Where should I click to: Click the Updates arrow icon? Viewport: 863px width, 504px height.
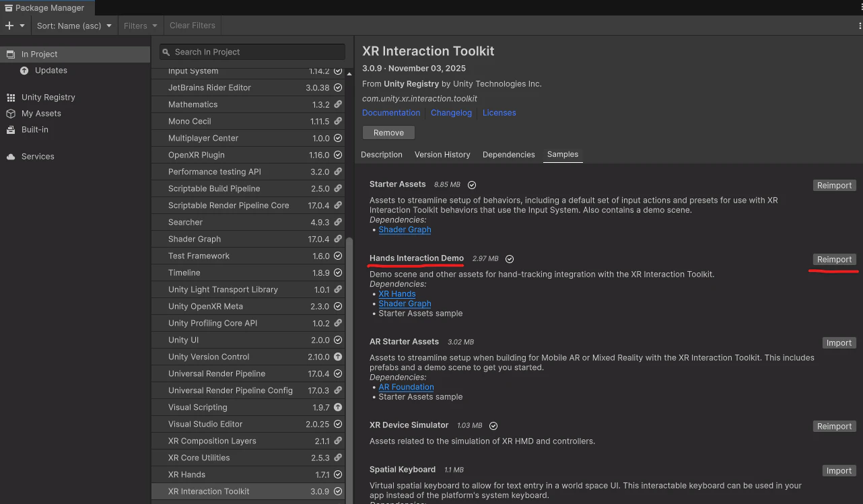click(x=24, y=71)
